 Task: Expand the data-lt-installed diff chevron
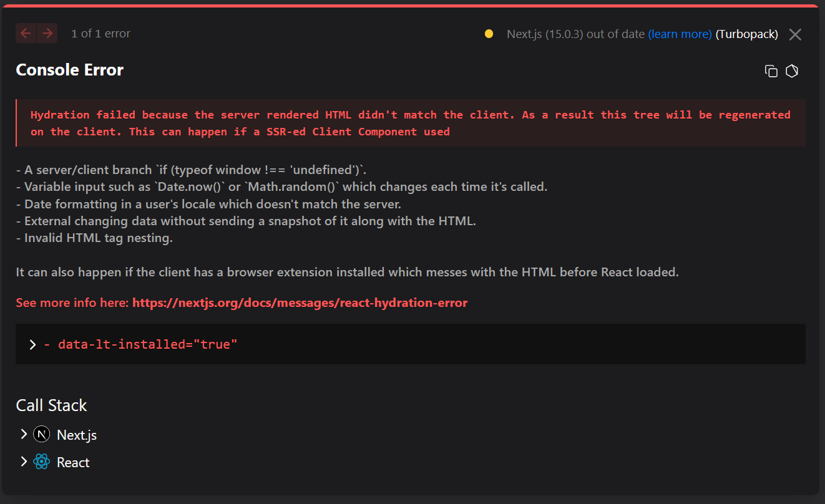[x=32, y=344]
